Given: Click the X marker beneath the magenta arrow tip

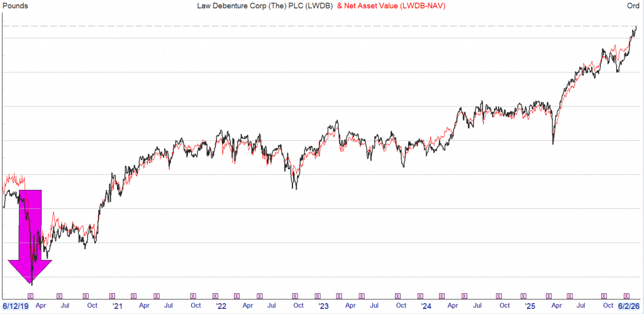Looking at the screenshot, I should click(33, 295).
